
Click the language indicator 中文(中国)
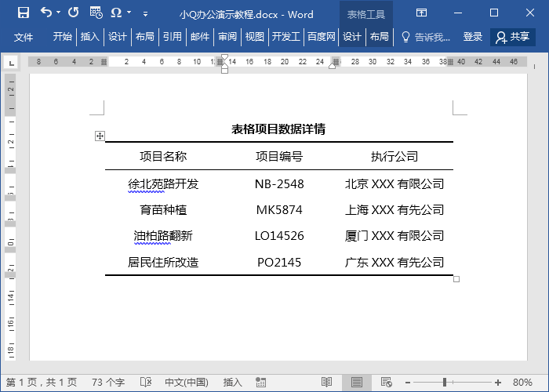[x=187, y=383]
